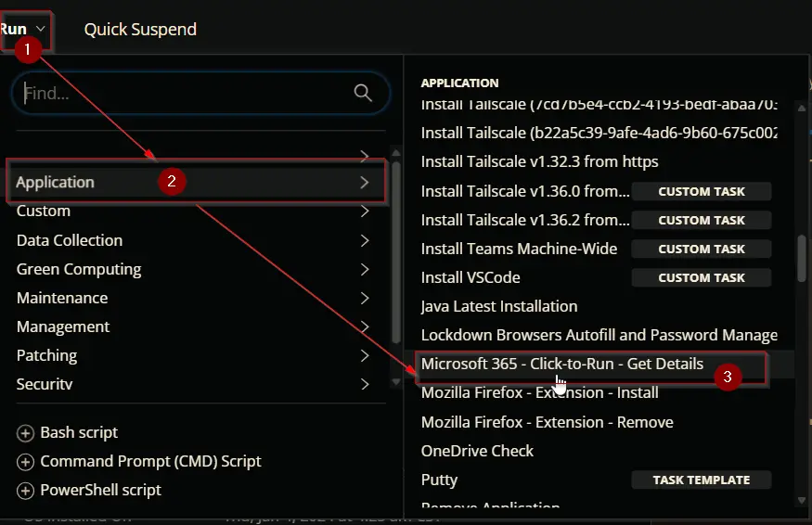Click the plus icon beside Bash script
The width and height of the screenshot is (812, 525).
coord(25,433)
